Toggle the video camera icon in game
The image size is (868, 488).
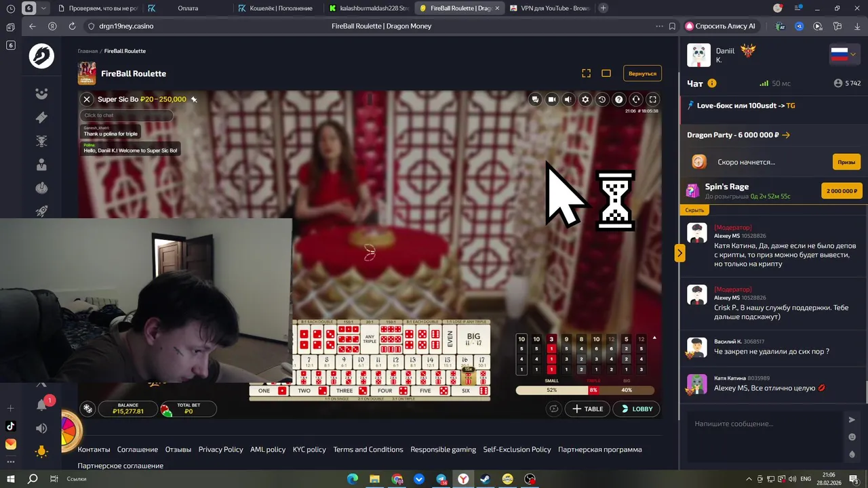click(552, 100)
